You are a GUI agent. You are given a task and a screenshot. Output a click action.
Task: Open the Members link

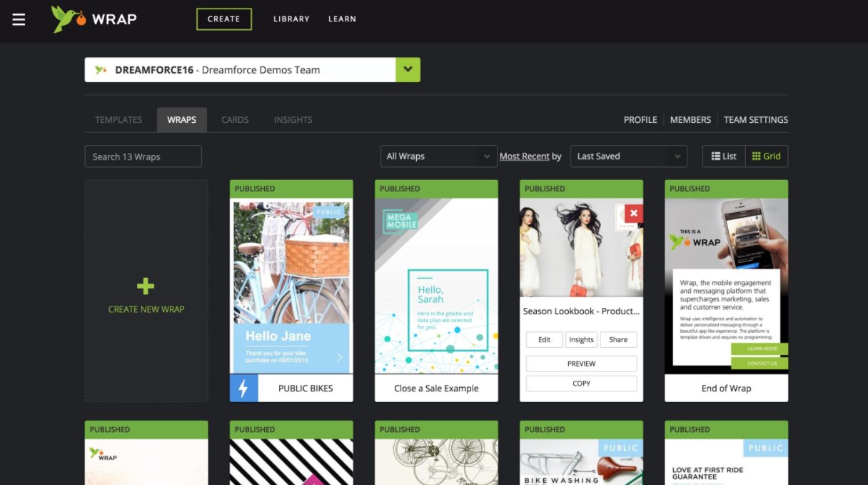(x=690, y=120)
